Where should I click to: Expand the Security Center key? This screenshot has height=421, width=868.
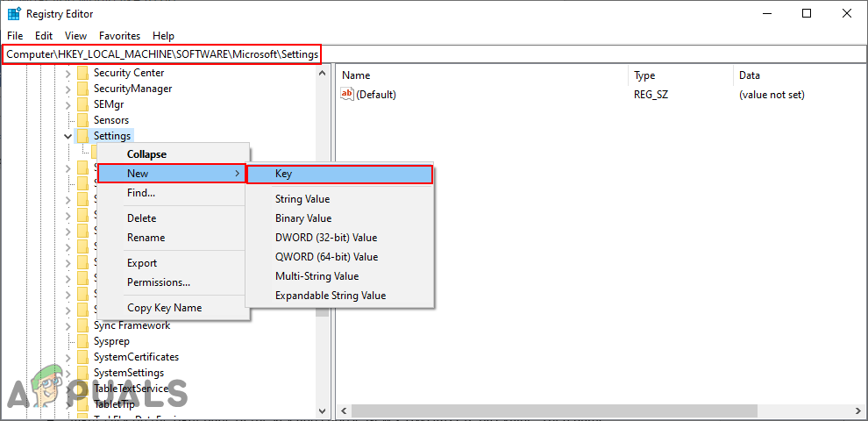[68, 73]
